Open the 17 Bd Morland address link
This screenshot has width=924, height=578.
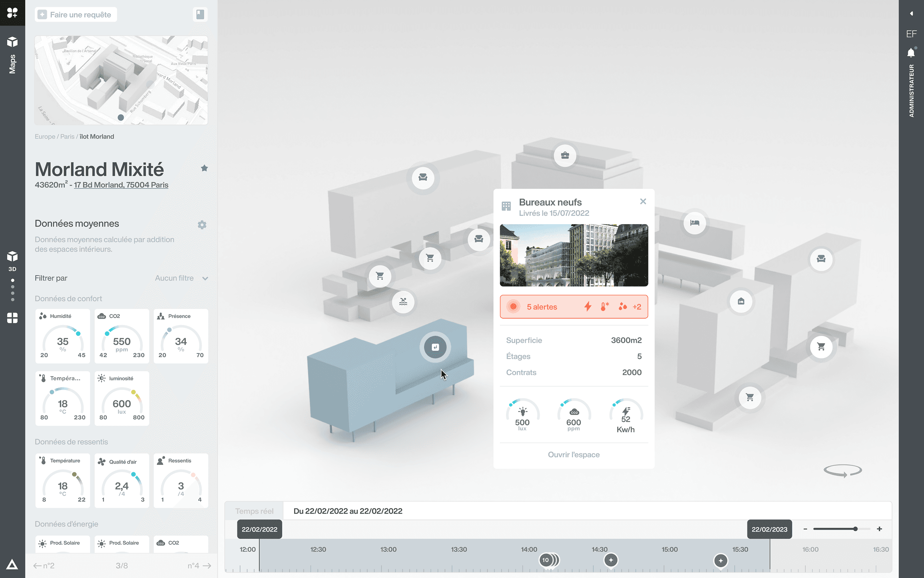[x=121, y=185]
